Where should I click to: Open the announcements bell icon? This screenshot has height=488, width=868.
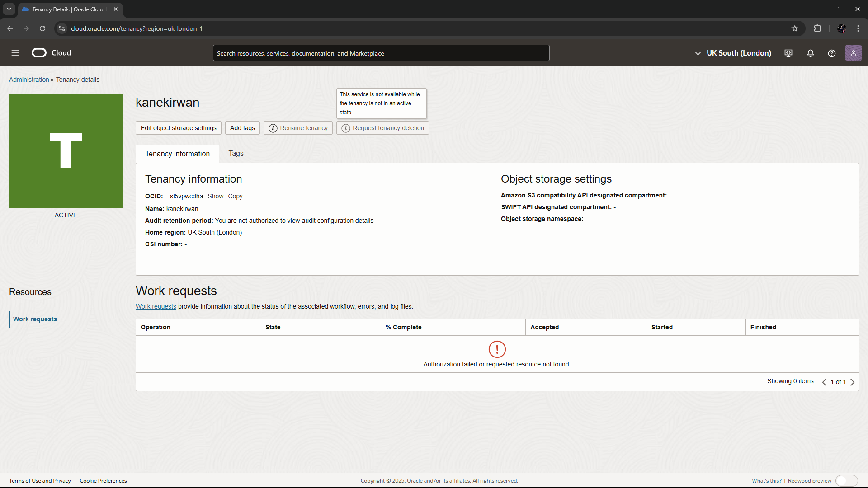click(811, 53)
